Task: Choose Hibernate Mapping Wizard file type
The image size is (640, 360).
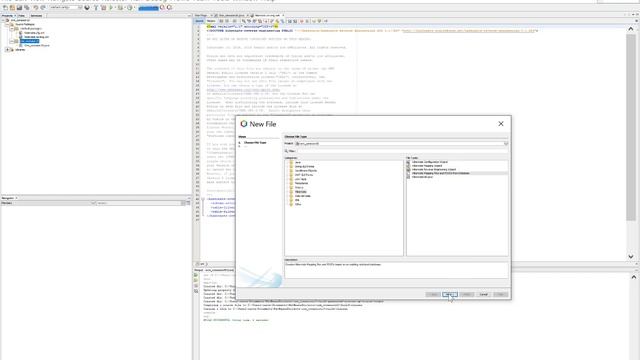Action: click(427, 166)
